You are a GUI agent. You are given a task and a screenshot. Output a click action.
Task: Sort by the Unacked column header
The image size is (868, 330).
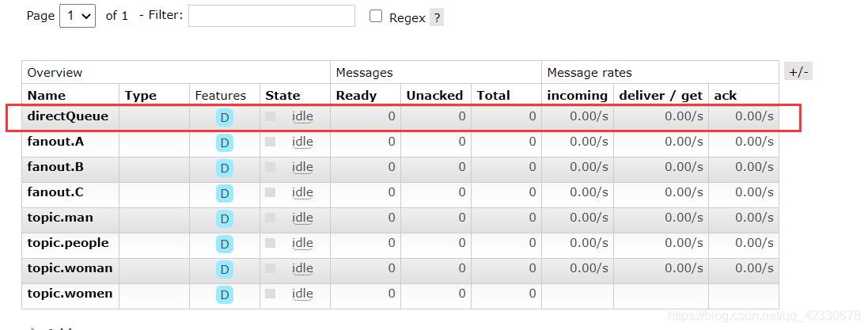pos(434,95)
